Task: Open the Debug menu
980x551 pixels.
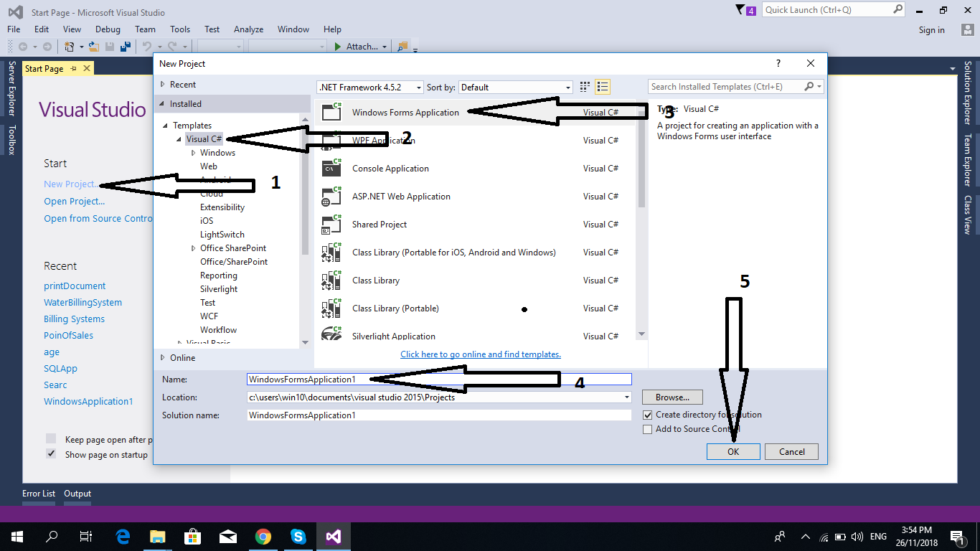Action: [108, 29]
